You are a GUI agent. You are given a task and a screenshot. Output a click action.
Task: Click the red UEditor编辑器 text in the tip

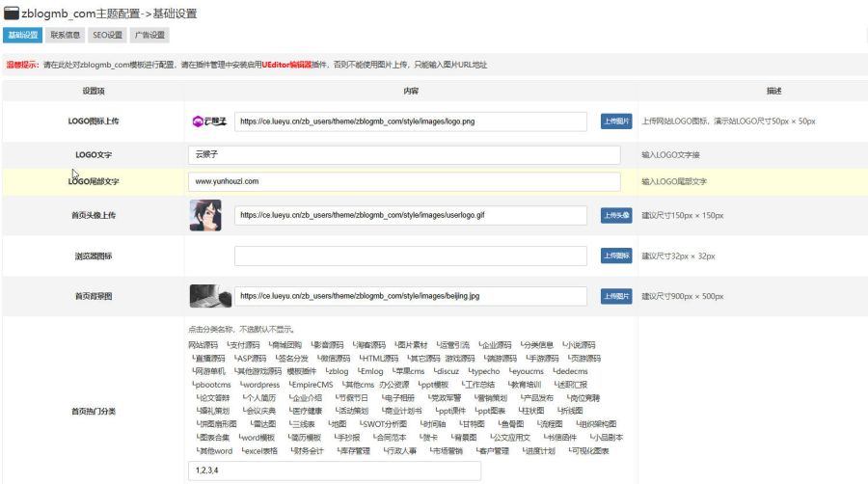pos(286,65)
